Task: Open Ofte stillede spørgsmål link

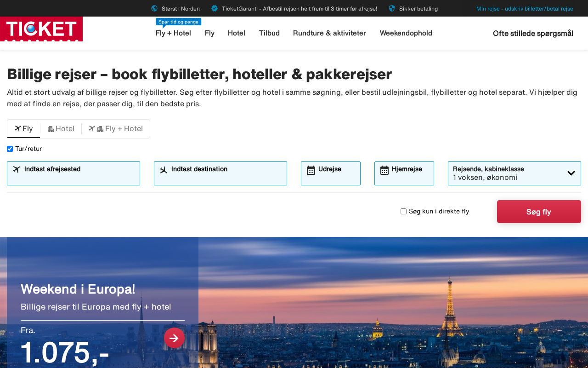Action: 533,33
